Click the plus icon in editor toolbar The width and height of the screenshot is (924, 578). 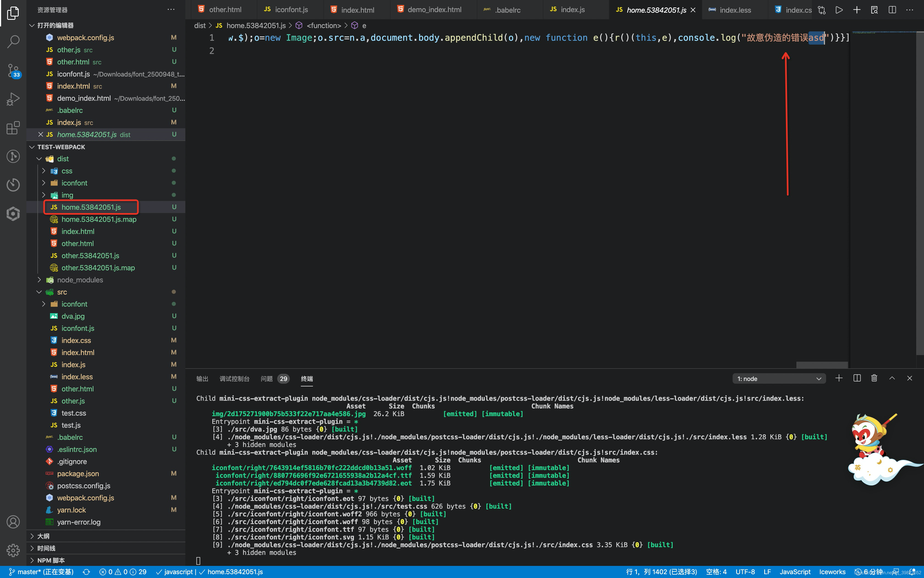pos(857,10)
